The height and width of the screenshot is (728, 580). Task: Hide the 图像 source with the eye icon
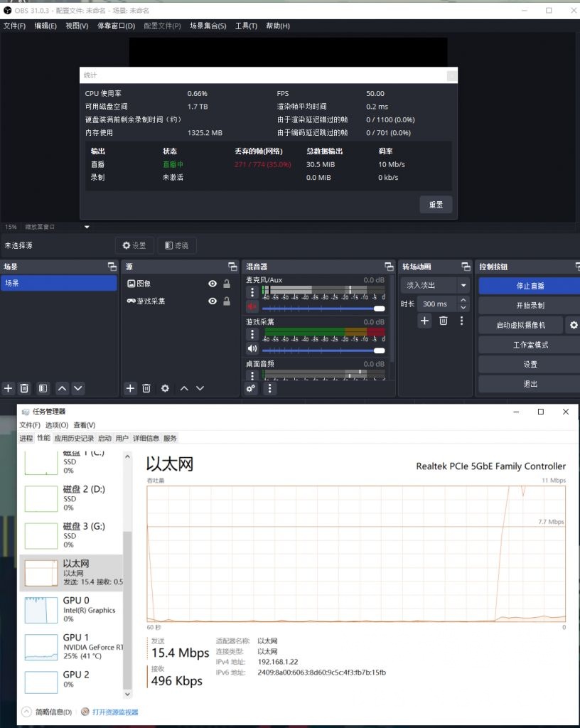click(212, 283)
